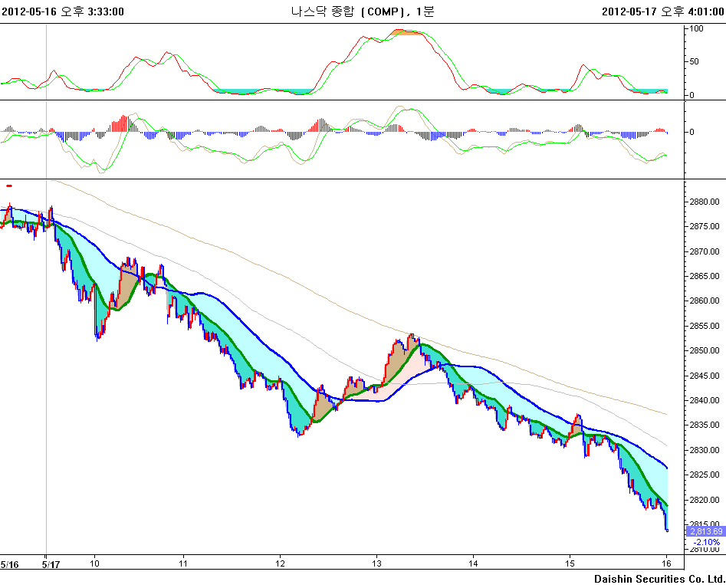726x588 pixels.
Task: Click the 2850.00 price axis label
Action: pyautogui.click(x=704, y=350)
